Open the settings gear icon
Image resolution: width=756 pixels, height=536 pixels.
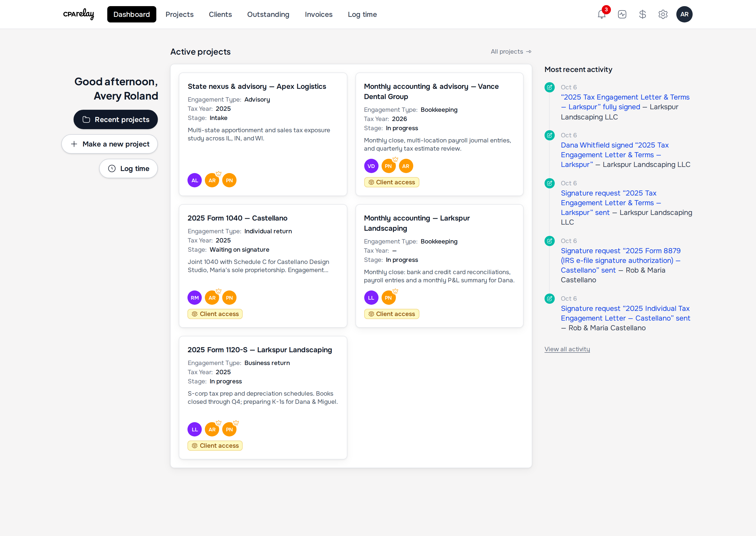[x=663, y=14]
